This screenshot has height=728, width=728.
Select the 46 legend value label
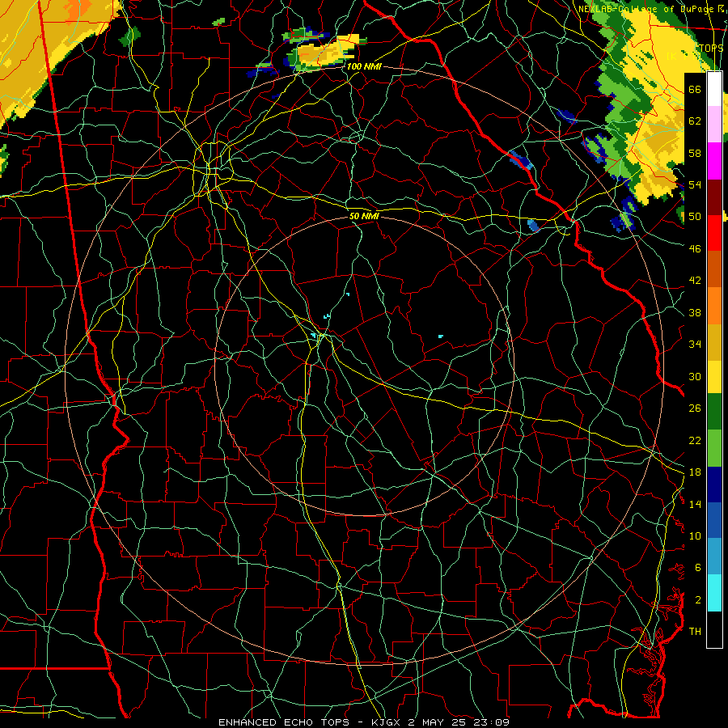click(x=695, y=249)
